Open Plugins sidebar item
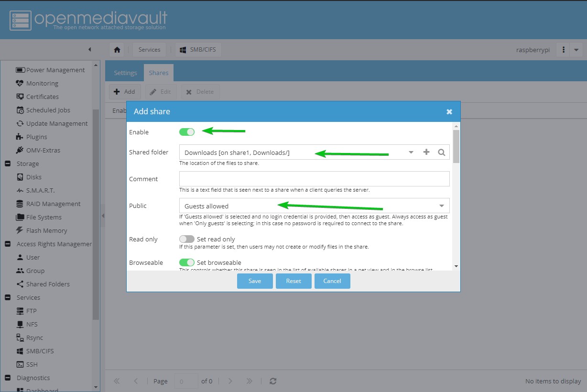 coord(32,137)
